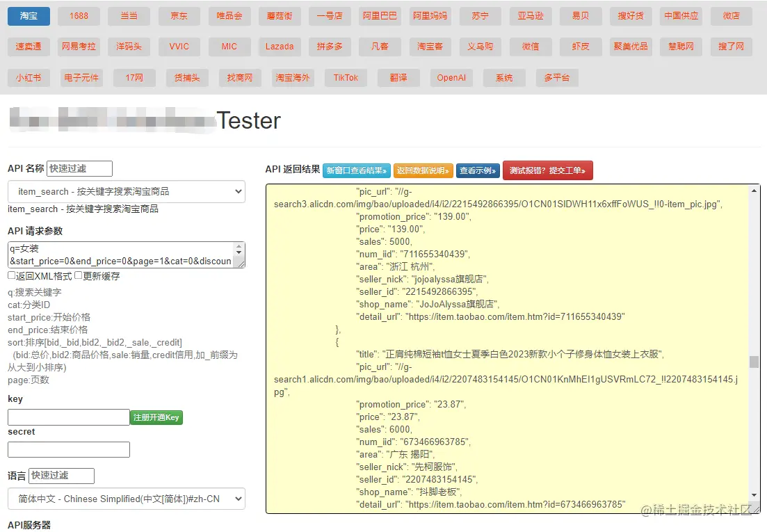Tick the 更新缓存 checkbox
This screenshot has height=532, width=767.
79,276
